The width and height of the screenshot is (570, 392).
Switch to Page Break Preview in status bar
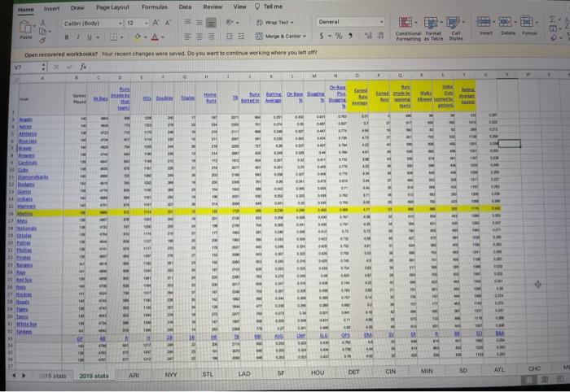pos(559,379)
